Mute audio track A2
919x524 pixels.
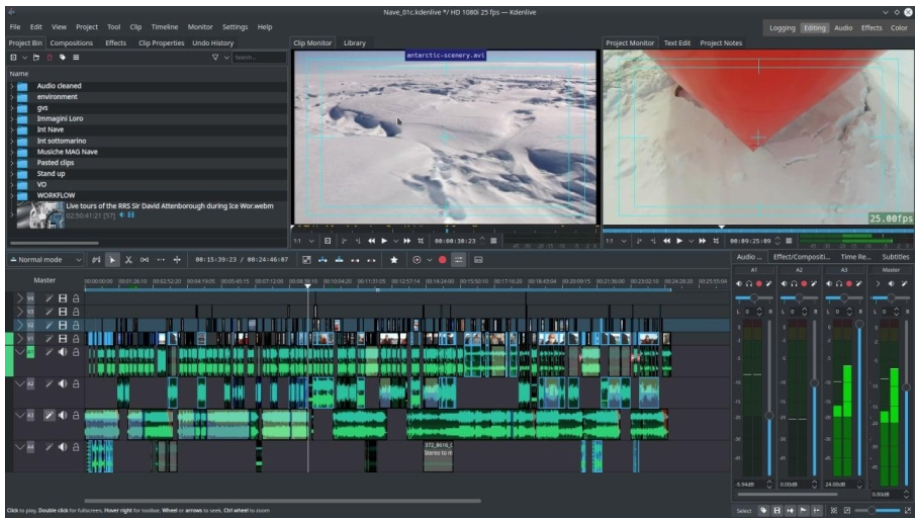coord(62,384)
